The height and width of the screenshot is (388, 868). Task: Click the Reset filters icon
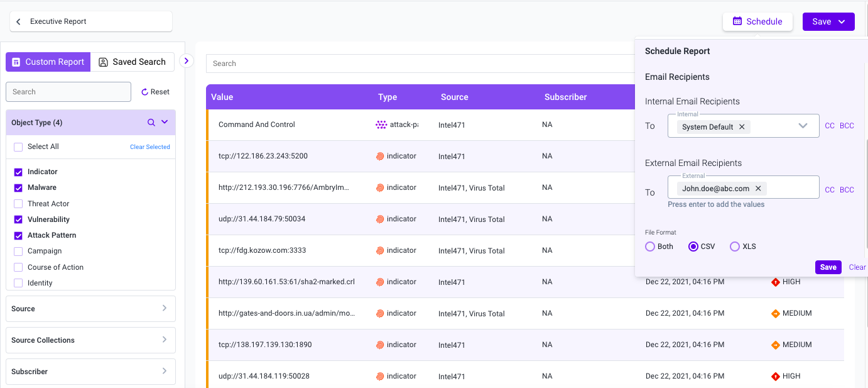(144, 92)
